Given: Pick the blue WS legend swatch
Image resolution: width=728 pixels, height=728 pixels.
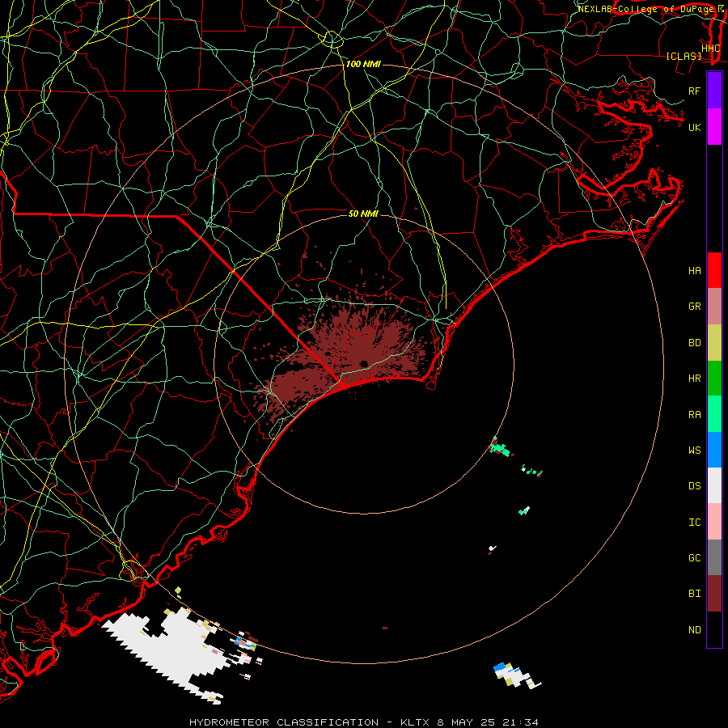Looking at the screenshot, I should click(x=714, y=450).
